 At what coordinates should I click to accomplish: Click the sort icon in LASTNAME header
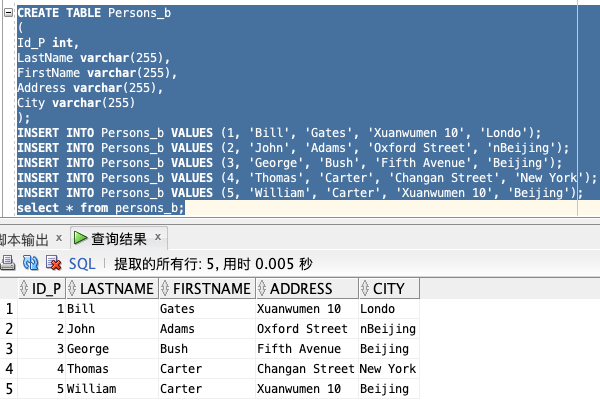point(72,289)
